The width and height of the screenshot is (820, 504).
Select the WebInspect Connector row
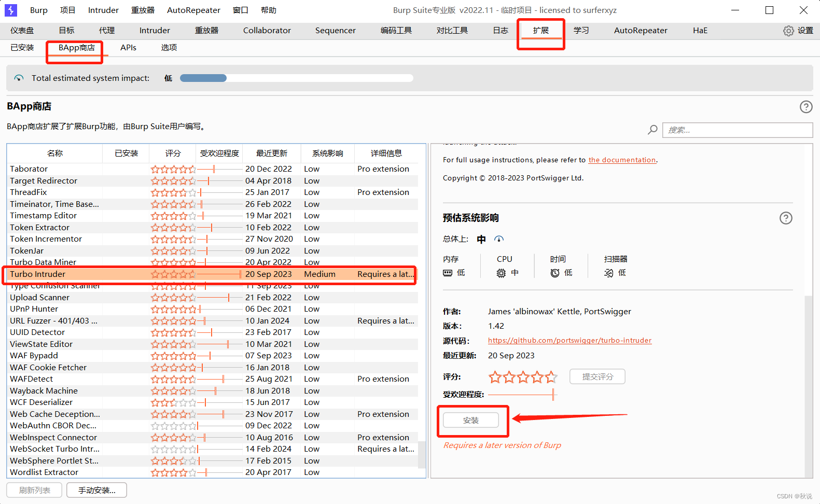pos(213,437)
